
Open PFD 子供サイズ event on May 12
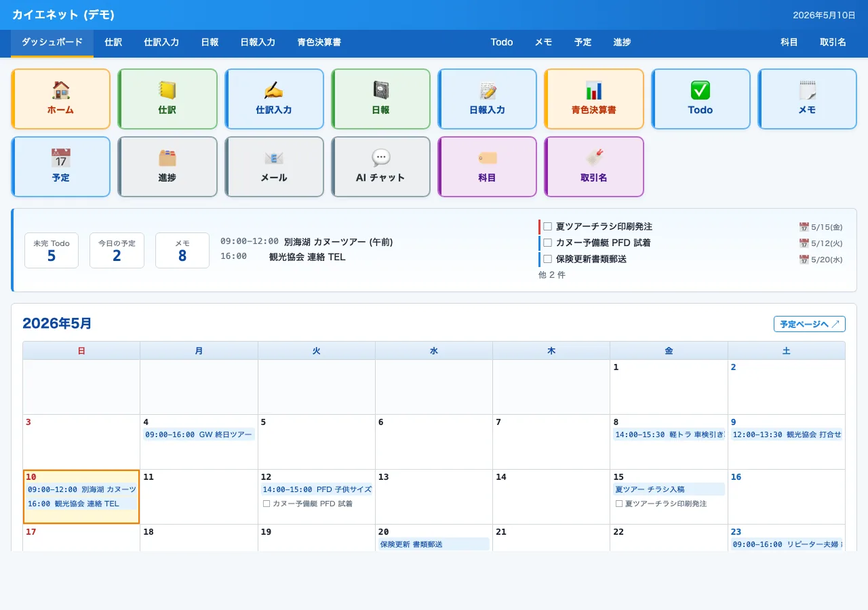click(317, 489)
